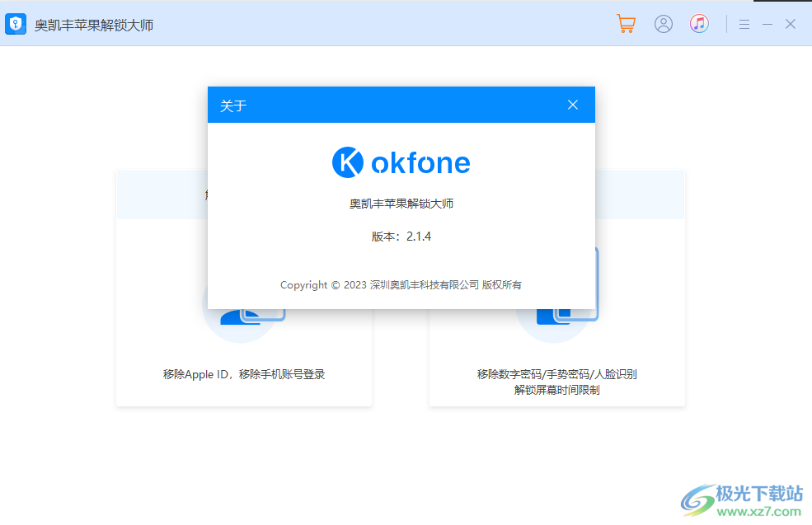Click product name 奥凯丰苹果解锁大师 in dialog

point(401,204)
